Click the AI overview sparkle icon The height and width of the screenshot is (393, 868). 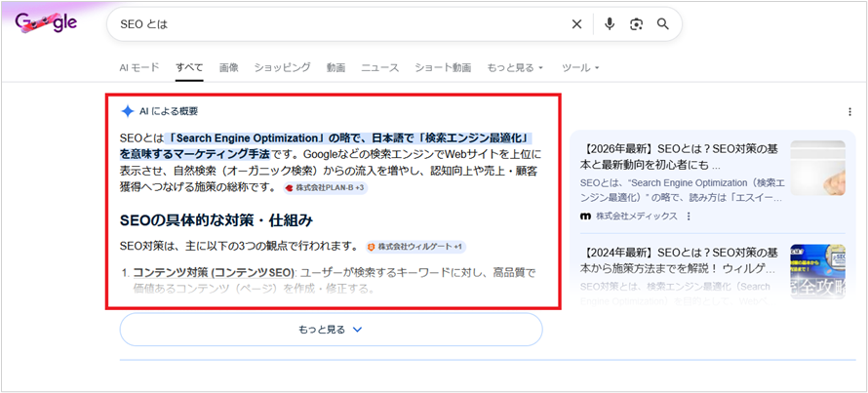tap(128, 111)
